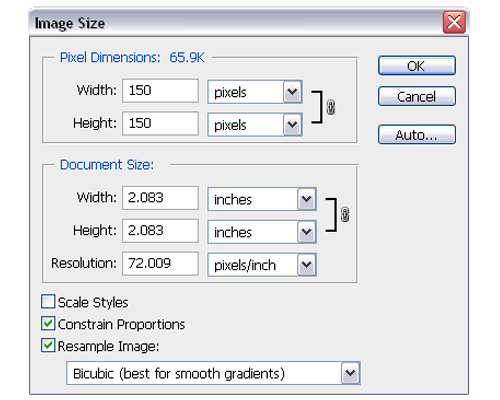Click the document Height field 2.083
Image resolution: width=500 pixels, height=400 pixels.
point(160,231)
